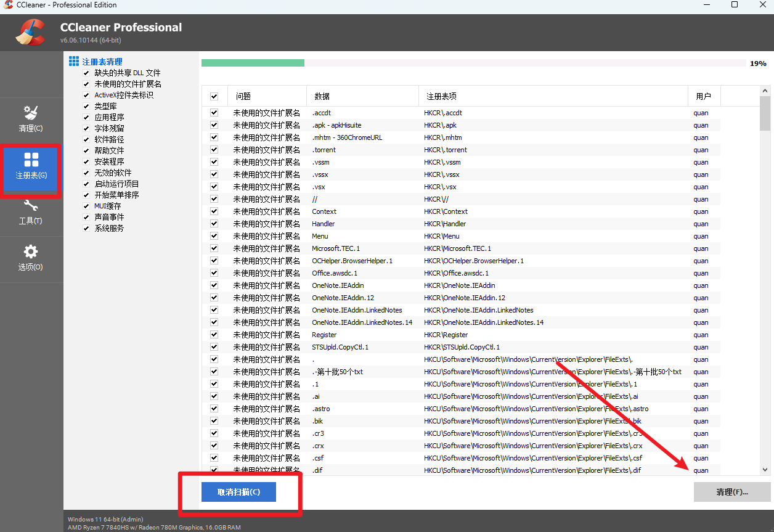Screen dimensions: 774x532
Task: Toggle 缺失的共享 DLL 文件 checkbox
Action: [86, 73]
